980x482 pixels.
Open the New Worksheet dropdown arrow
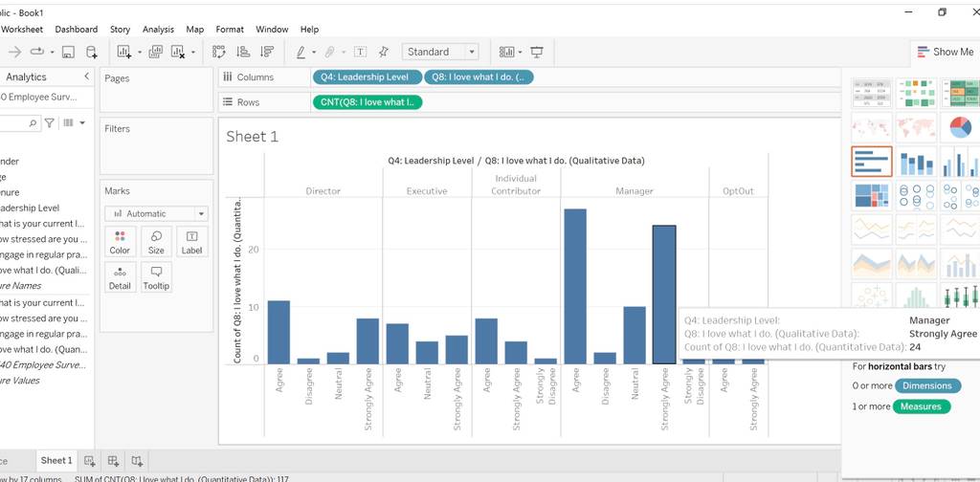(140, 53)
